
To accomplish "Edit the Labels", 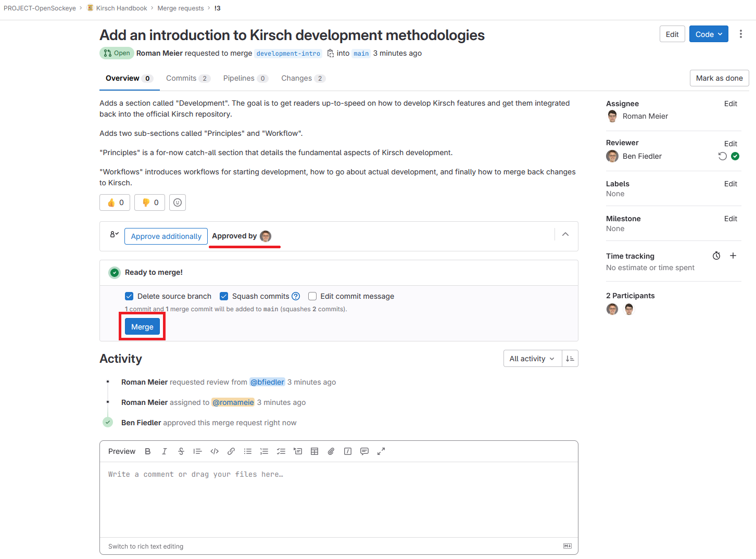I will 730,184.
